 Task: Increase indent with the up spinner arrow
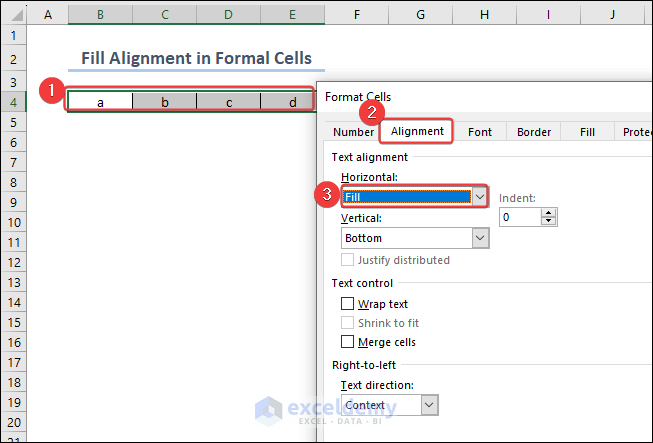coord(549,212)
